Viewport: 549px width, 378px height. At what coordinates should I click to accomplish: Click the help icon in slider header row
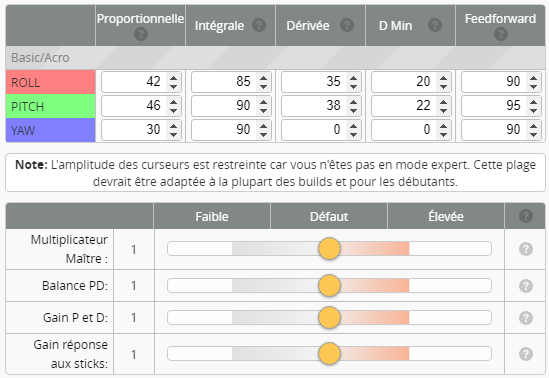(526, 216)
